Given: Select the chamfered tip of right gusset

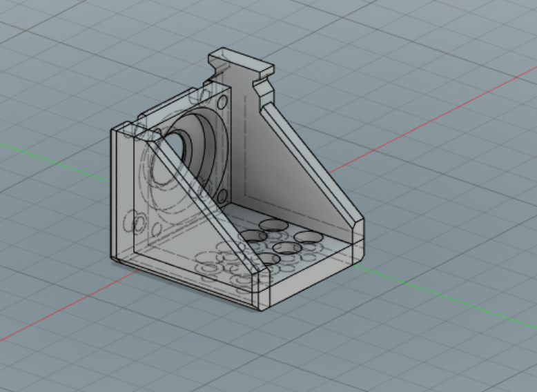Looking at the screenshot, I should point(358,231).
